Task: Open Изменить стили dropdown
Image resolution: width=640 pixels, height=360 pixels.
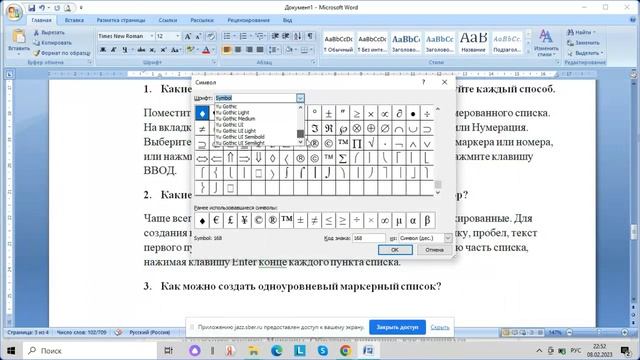Action: pos(546,43)
